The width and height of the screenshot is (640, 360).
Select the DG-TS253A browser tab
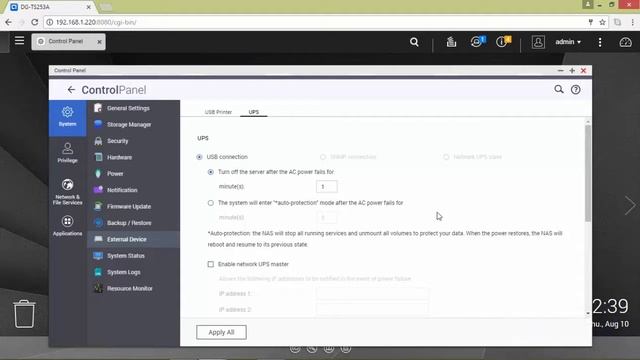pos(51,7)
